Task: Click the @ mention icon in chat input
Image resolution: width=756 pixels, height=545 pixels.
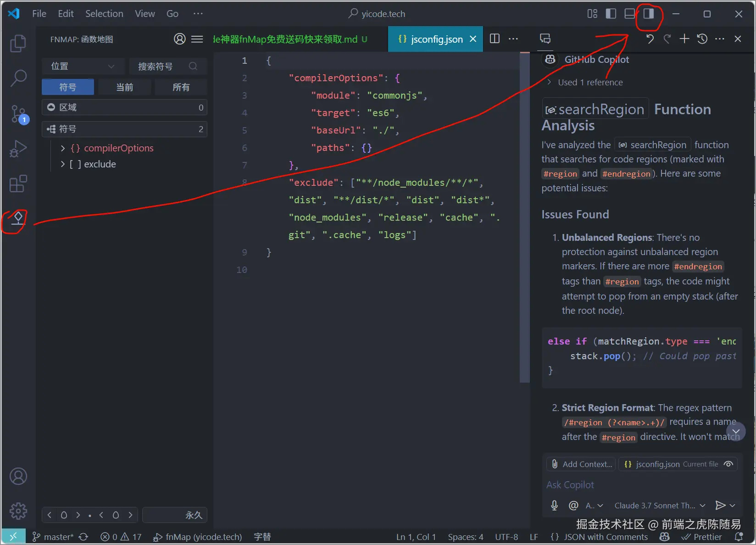Action: 573,505
